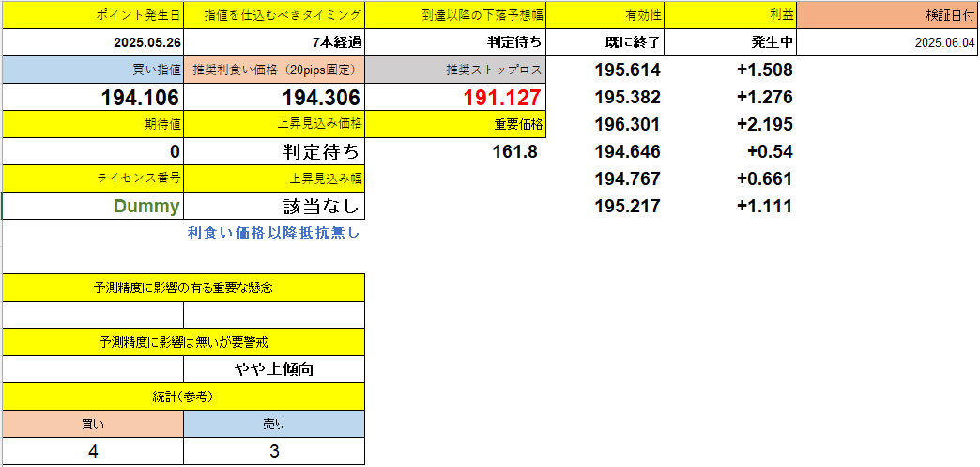The width and height of the screenshot is (980, 467).
Task: Click the orange 買い statistics label
Action: (x=93, y=424)
